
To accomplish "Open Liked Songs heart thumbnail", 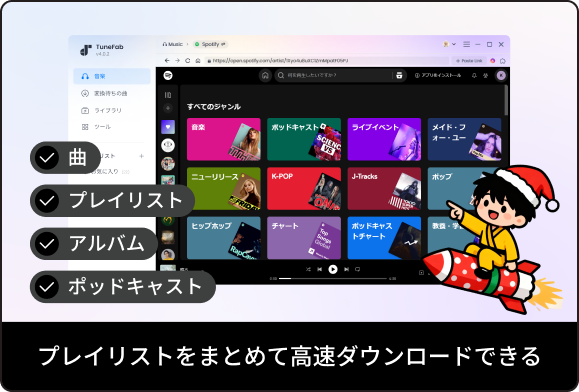I will click(168, 127).
